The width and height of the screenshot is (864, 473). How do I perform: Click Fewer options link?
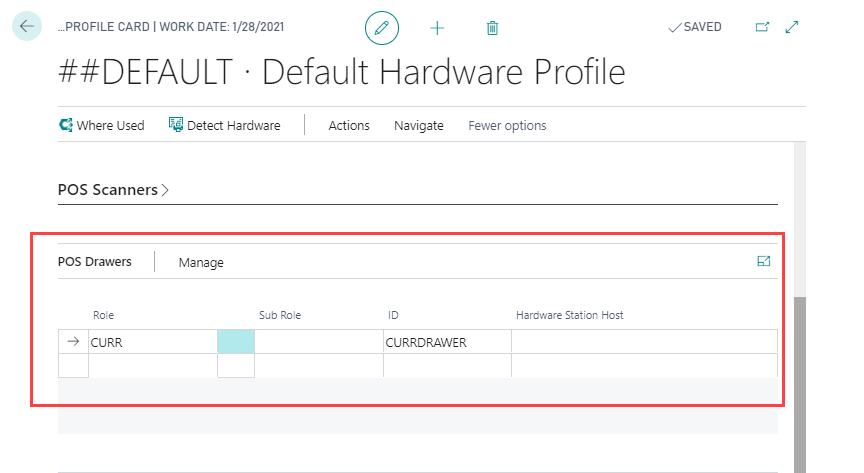coord(507,125)
